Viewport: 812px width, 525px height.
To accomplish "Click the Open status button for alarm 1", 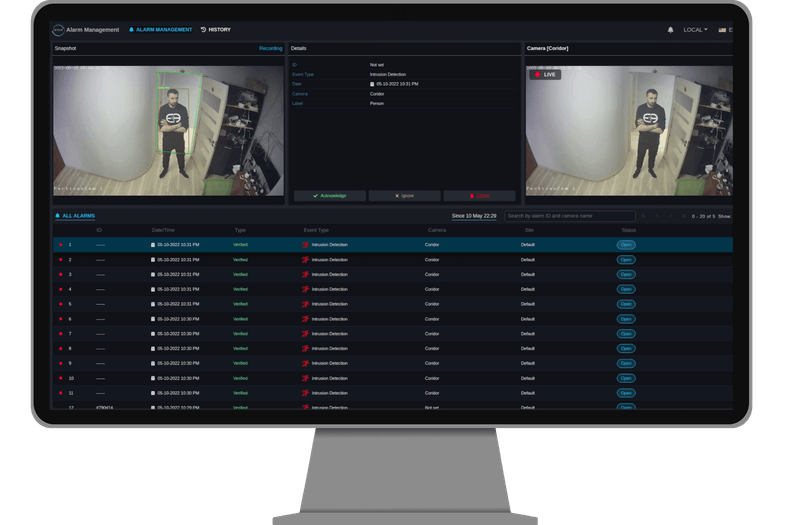I will (626, 245).
